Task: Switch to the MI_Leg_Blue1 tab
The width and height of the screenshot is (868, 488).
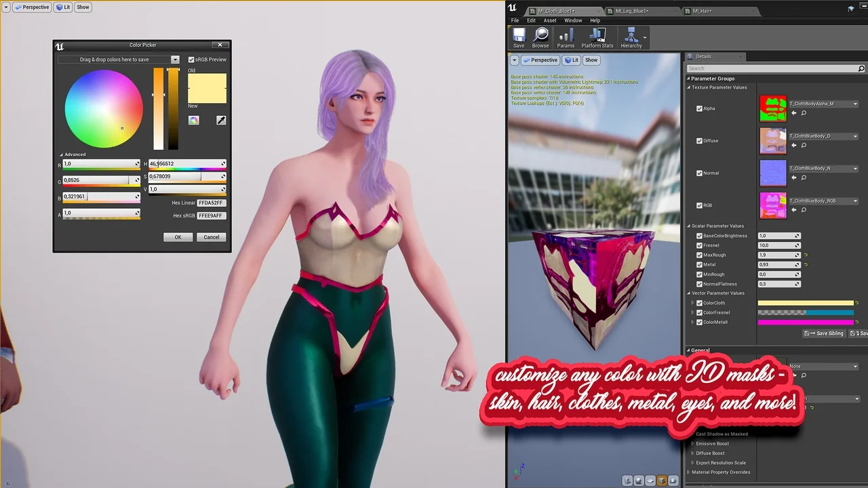Action: [x=631, y=10]
